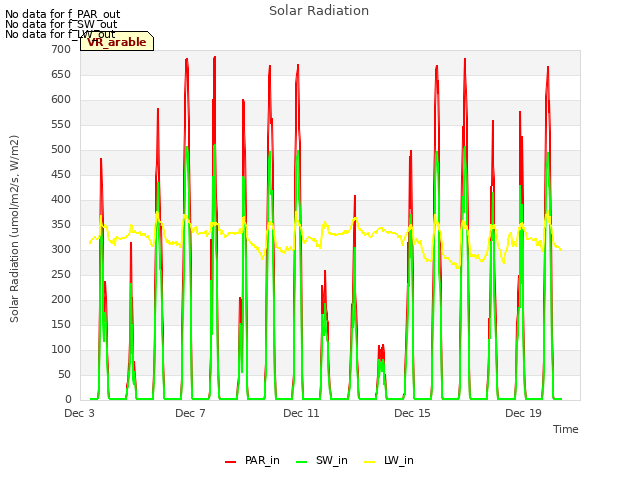Click the 'No data for f_SW_out' message
Screen dimensions: 640x480
click(61, 24)
